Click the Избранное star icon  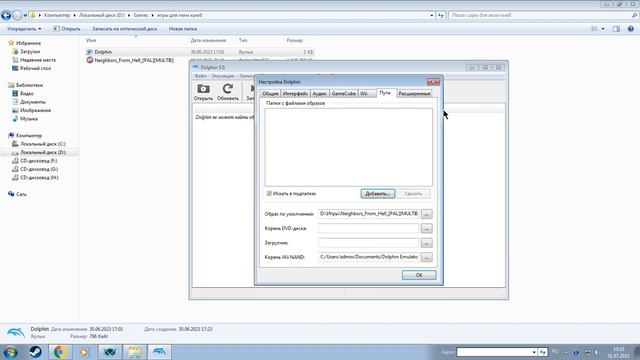(11, 43)
